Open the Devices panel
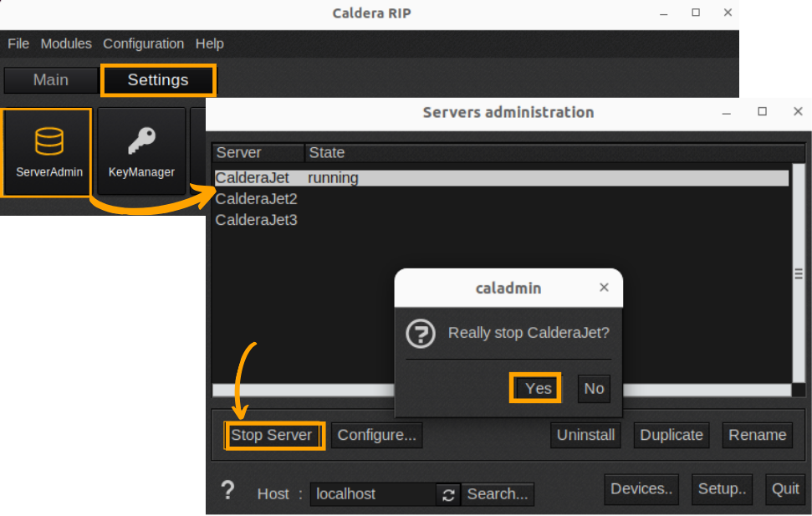 [x=641, y=488]
